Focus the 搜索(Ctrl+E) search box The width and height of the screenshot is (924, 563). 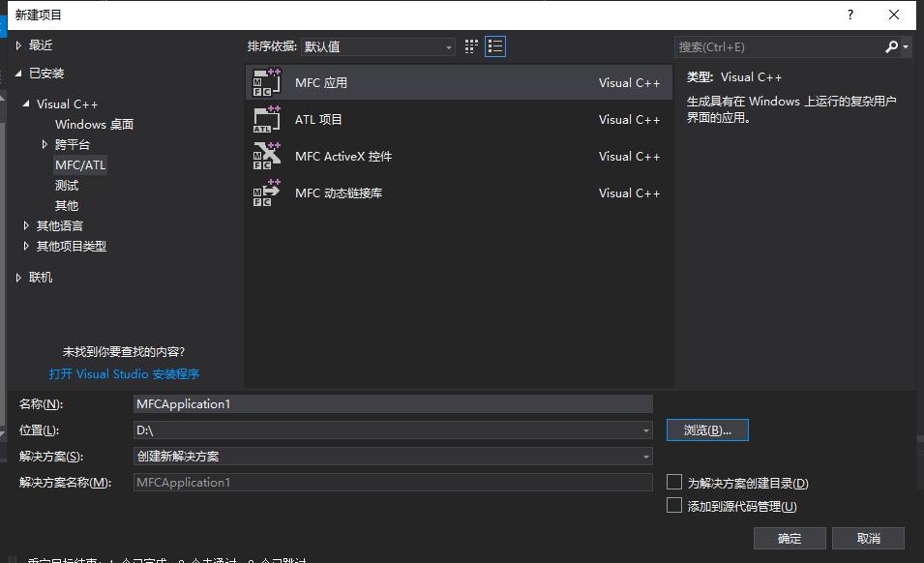pos(779,46)
